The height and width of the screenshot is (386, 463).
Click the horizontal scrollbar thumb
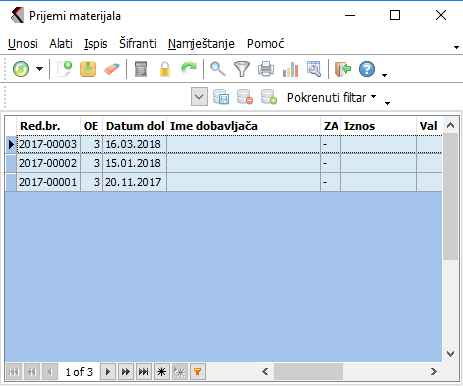point(308,371)
